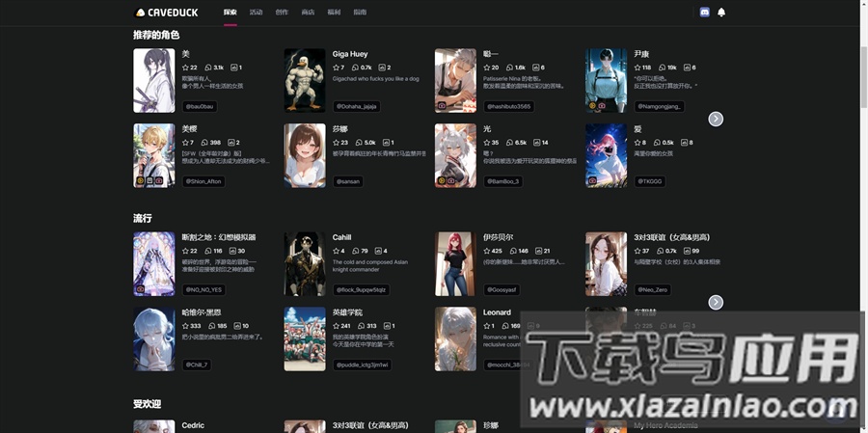Select the 英雄学院 group thumbnail
Image resolution: width=868 pixels, height=433 pixels.
305,338
